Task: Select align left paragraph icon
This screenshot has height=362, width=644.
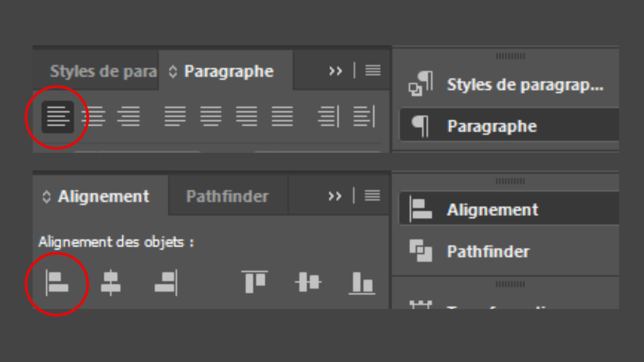Action: click(x=58, y=117)
